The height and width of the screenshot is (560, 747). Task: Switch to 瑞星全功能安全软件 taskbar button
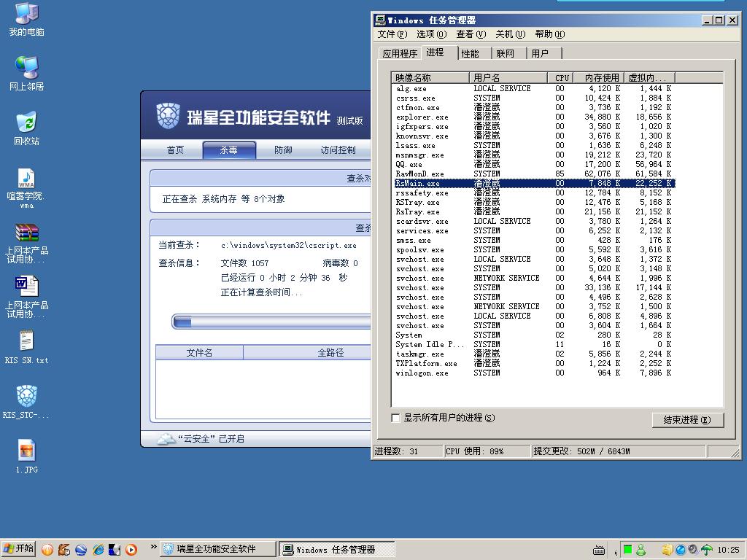click(x=218, y=549)
